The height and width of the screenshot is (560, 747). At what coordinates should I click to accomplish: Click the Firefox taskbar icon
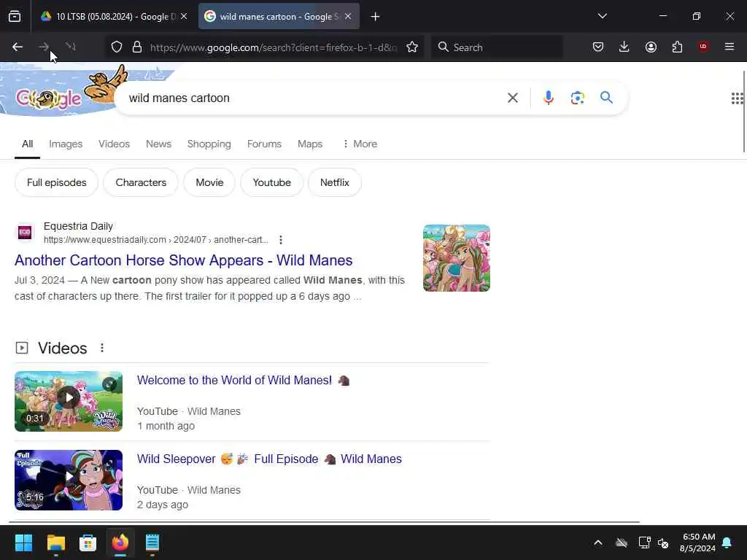[120, 542]
